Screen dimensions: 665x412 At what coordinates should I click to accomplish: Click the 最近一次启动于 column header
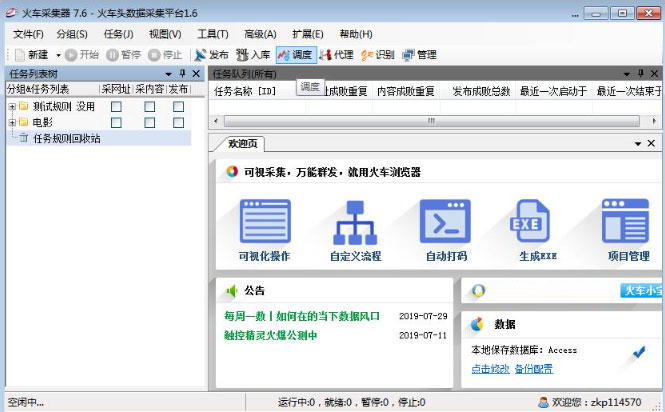553,91
